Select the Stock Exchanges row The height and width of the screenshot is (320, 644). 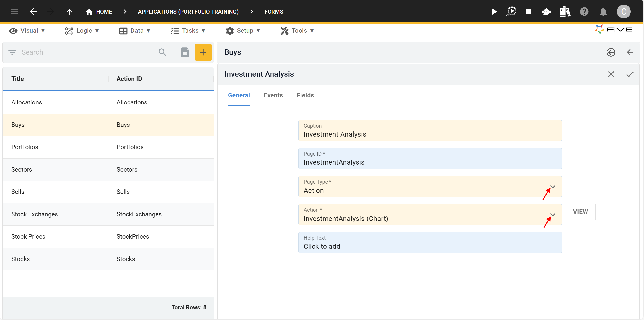[108, 214]
